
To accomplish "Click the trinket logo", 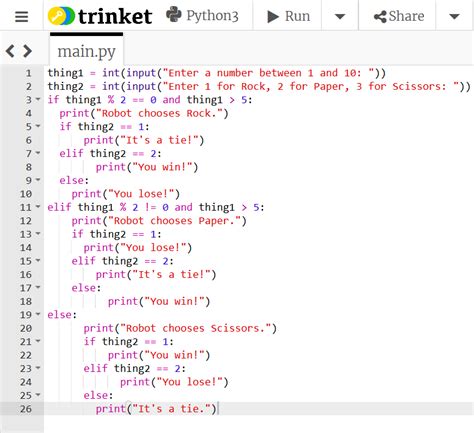I will (x=100, y=16).
